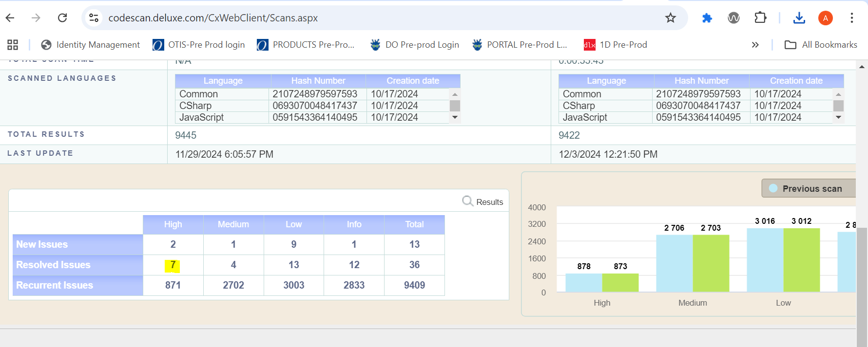Image resolution: width=868 pixels, height=347 pixels.
Task: Open the browser Extensions puzzle icon
Action: tap(760, 18)
